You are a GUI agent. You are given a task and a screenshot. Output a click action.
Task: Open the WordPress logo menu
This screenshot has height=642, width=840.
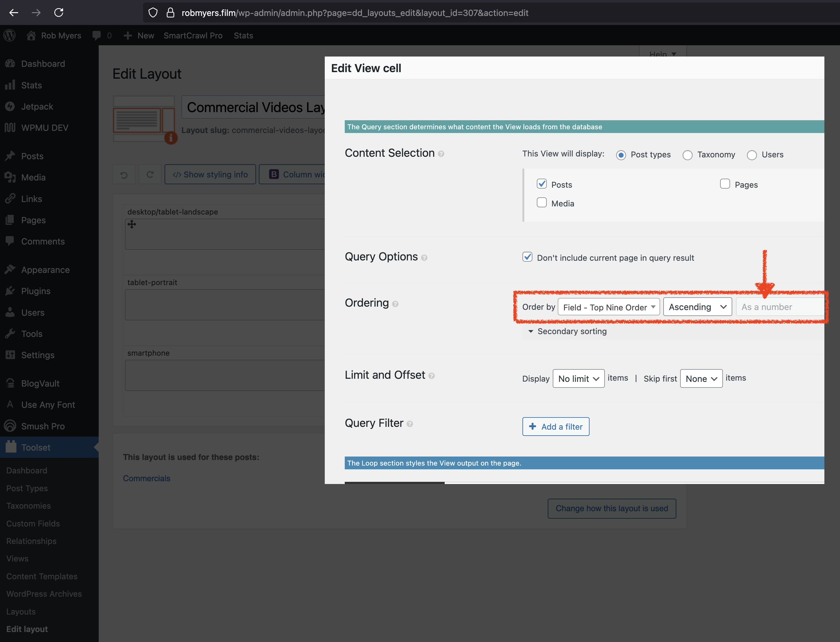point(10,36)
